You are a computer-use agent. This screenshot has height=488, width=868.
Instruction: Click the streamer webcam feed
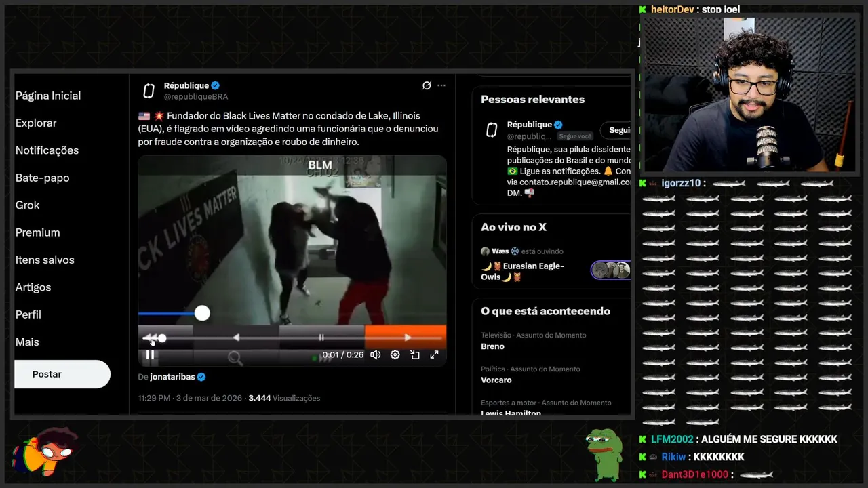(x=750, y=96)
